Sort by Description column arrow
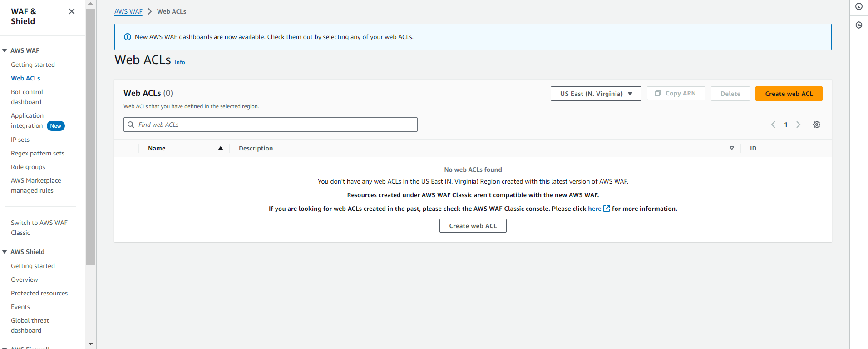The image size is (868, 349). point(732,148)
